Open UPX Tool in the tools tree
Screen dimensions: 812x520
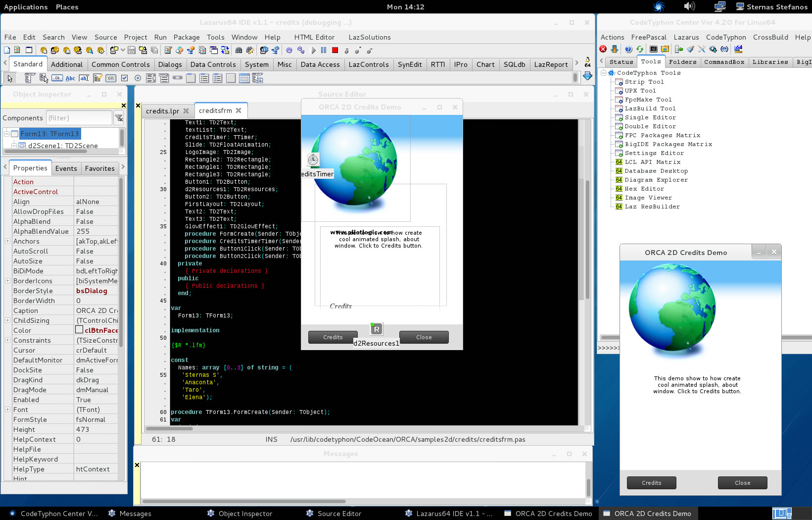pyautogui.click(x=640, y=91)
